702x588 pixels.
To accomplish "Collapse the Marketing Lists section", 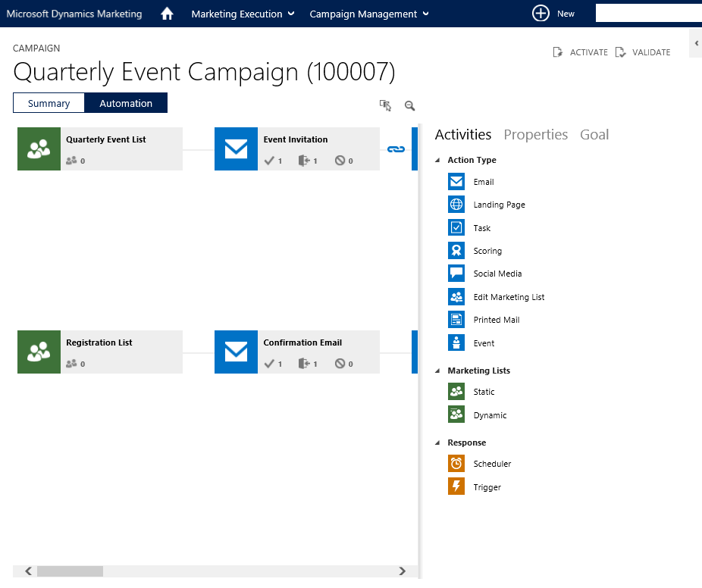I will 438,371.
